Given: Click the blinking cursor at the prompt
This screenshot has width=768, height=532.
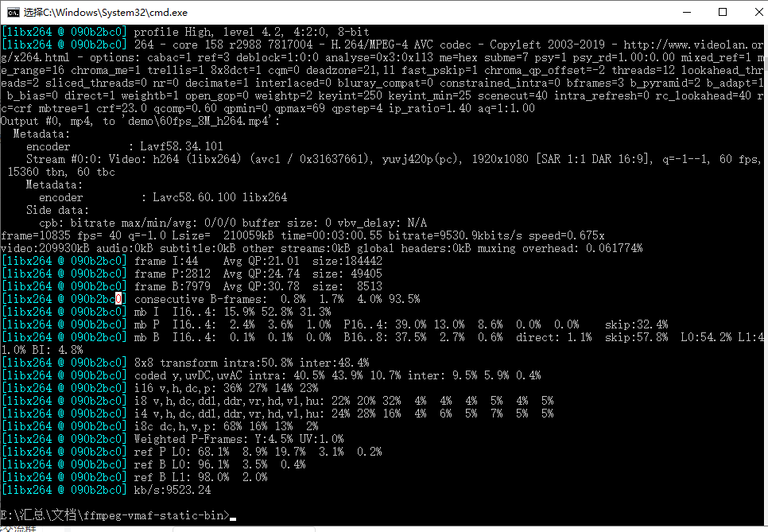Looking at the screenshot, I should [x=233, y=516].
